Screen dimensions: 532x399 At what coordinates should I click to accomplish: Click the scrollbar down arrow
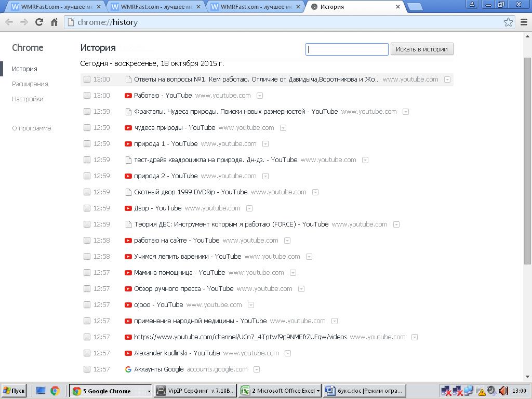tap(527, 377)
